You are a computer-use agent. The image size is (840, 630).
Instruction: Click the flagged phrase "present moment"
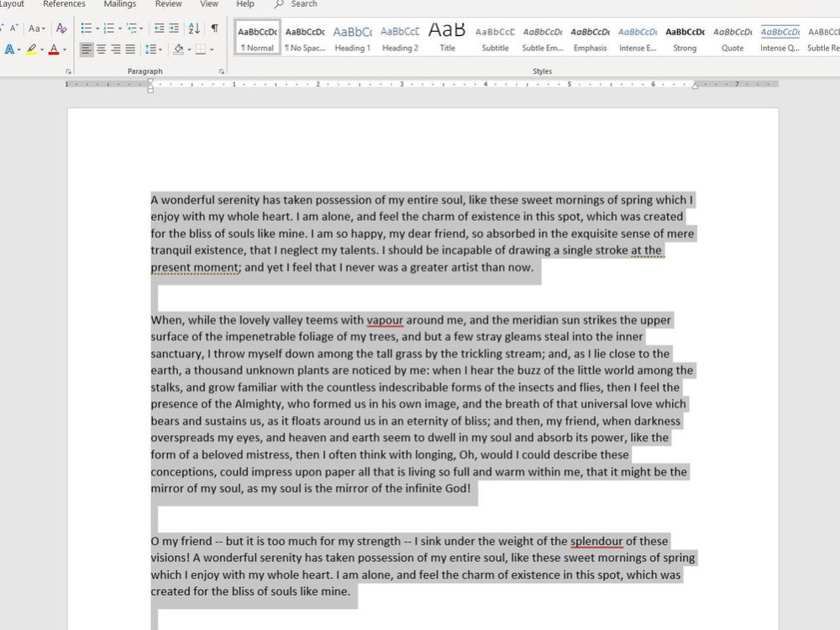point(195,267)
